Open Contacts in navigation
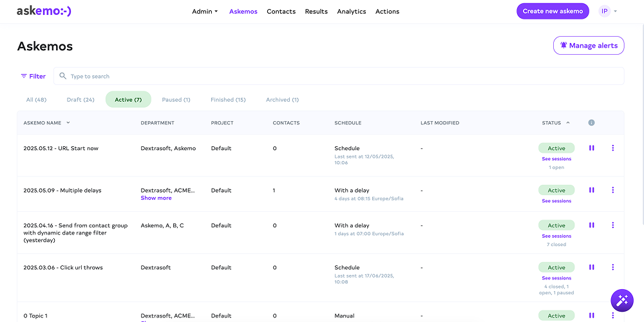 click(x=281, y=12)
